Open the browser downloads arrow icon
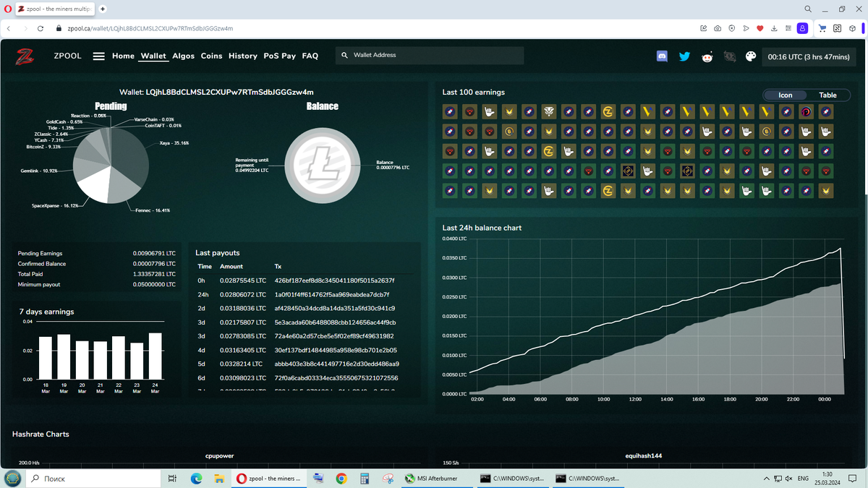 click(773, 29)
